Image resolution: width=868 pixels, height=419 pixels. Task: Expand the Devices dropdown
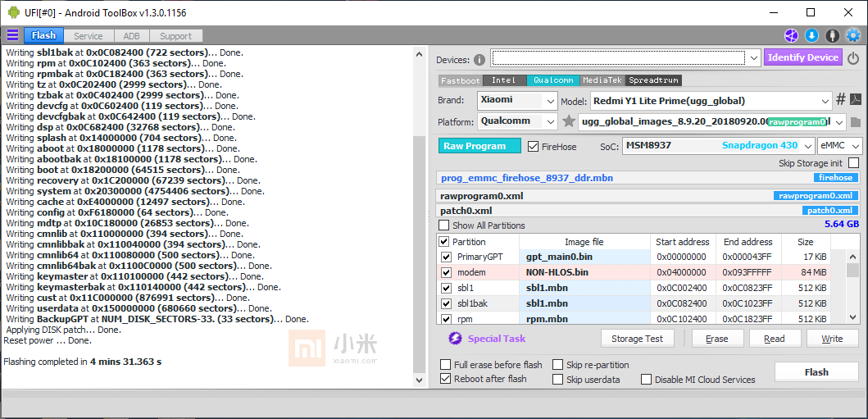[x=753, y=57]
